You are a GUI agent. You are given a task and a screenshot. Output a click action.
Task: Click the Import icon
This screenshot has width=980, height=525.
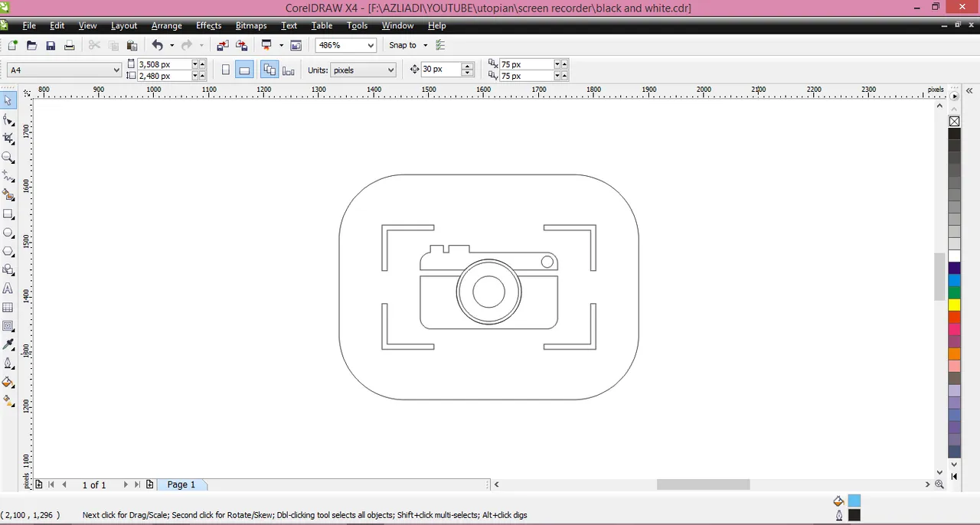[x=223, y=45]
